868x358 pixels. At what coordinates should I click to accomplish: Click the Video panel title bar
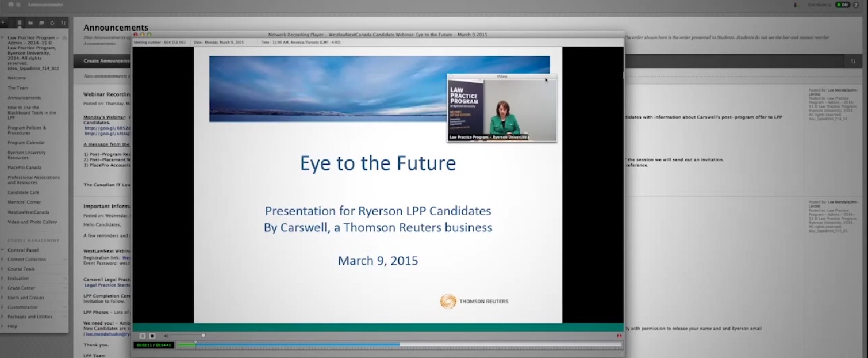coord(502,76)
